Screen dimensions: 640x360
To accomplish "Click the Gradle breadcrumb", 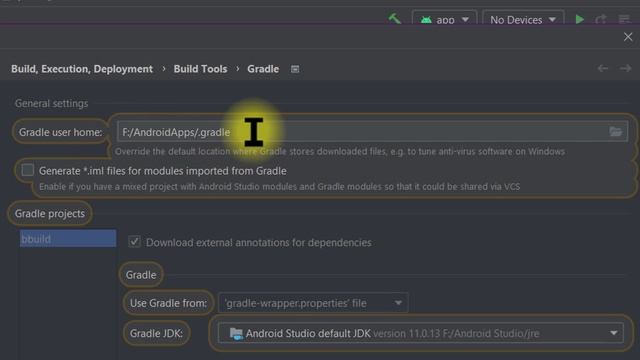I will click(263, 69).
